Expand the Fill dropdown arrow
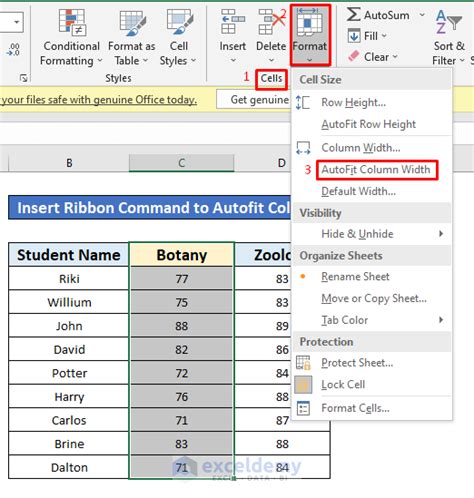This screenshot has height=498, width=474. tap(384, 36)
